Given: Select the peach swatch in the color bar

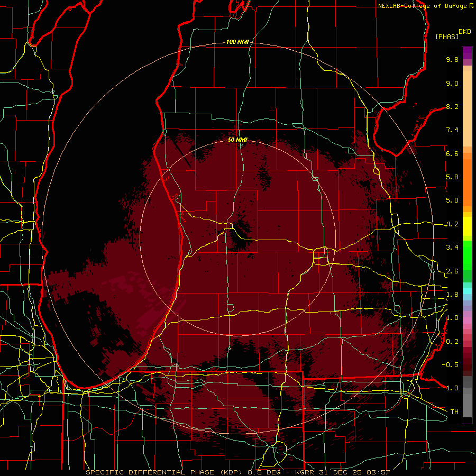Looking at the screenshot, I should pyautogui.click(x=467, y=109).
